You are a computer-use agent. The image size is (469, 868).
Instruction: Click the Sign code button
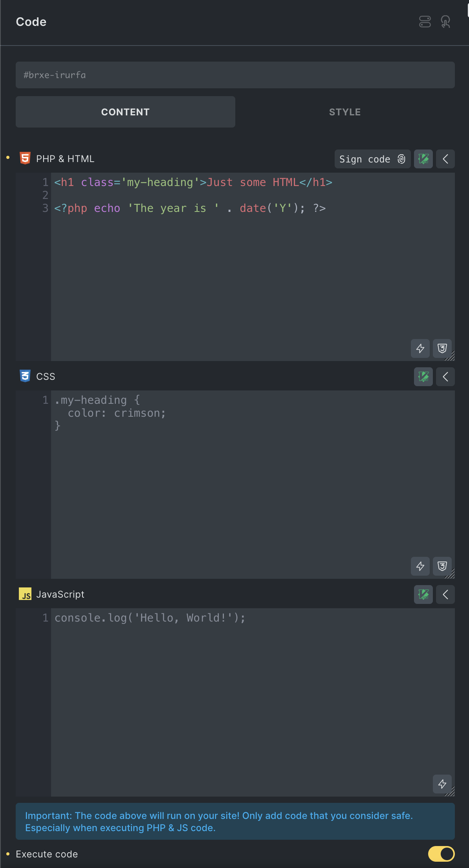(372, 159)
